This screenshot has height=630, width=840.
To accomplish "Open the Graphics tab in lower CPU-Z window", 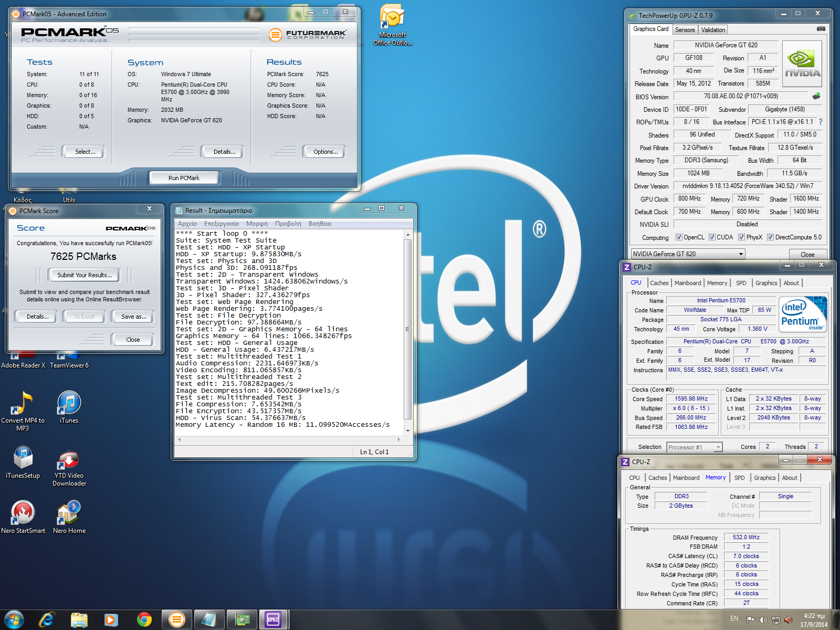I will point(764,478).
